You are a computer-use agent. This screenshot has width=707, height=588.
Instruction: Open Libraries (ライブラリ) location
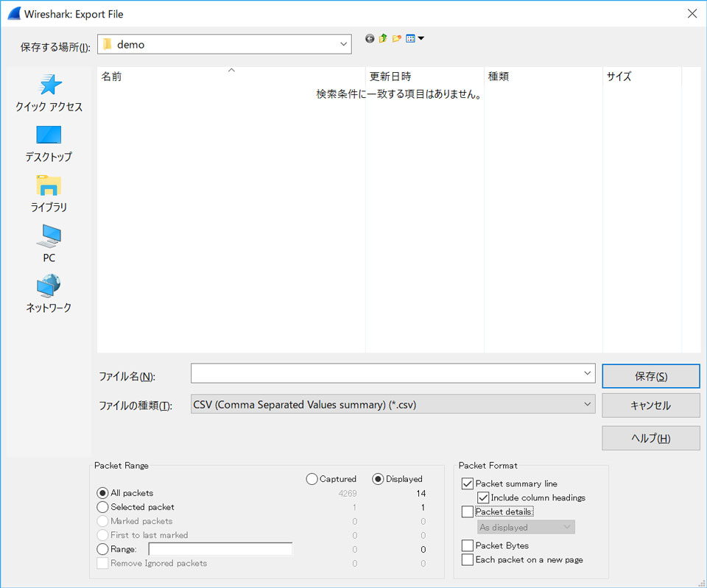[49, 194]
